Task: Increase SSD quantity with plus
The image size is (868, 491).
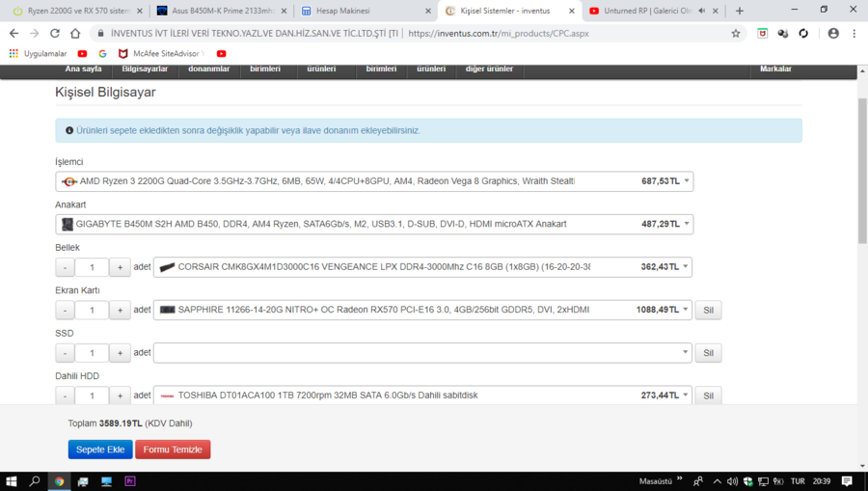Action: point(120,353)
